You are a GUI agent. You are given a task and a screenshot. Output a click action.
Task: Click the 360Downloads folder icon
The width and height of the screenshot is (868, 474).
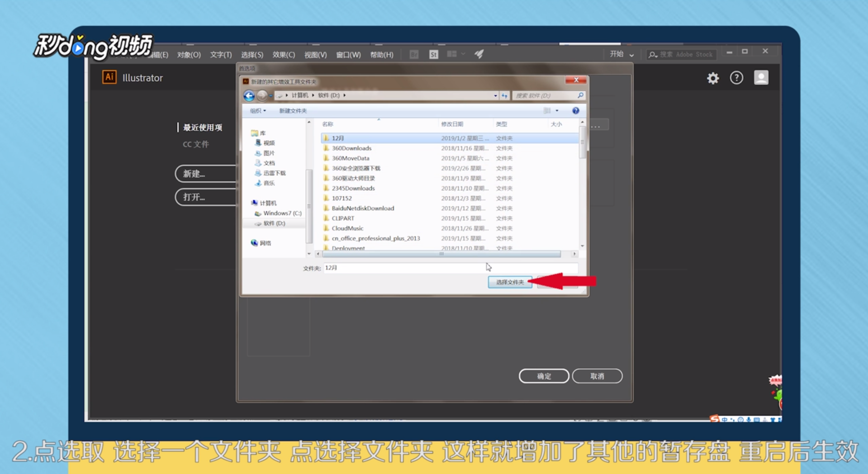click(x=326, y=148)
